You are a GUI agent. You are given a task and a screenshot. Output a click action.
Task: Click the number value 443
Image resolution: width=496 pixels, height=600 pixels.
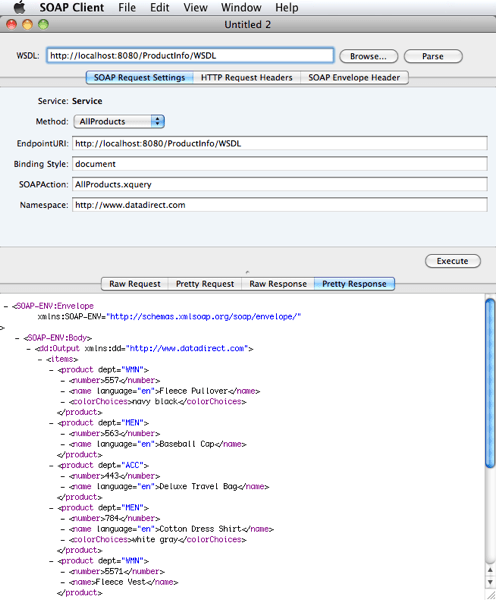pos(111,476)
